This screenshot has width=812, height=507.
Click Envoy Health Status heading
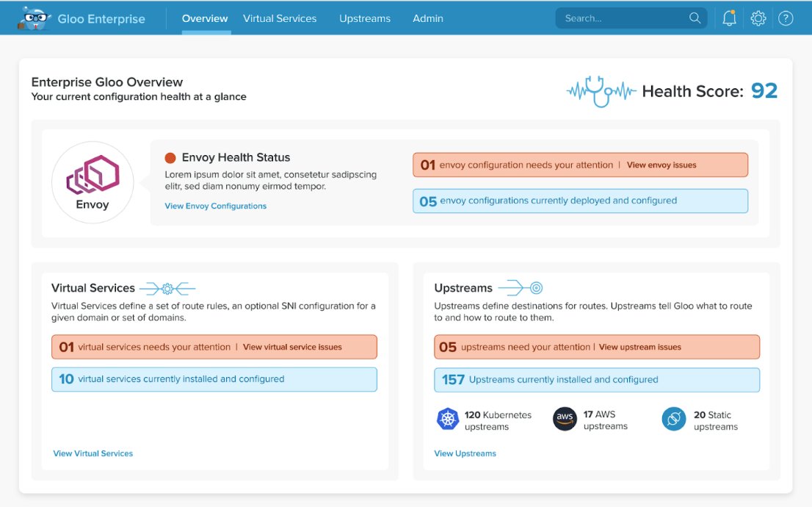[236, 157]
